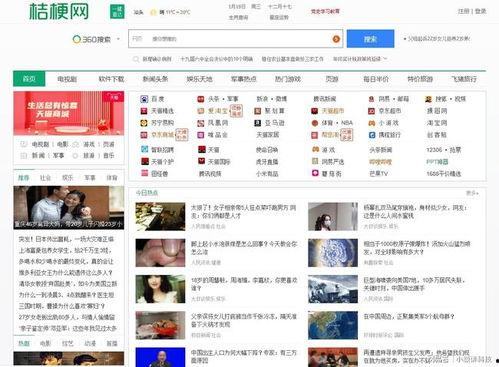Open the 新浪·微博 link
The width and height of the screenshot is (499, 367).
point(272,99)
